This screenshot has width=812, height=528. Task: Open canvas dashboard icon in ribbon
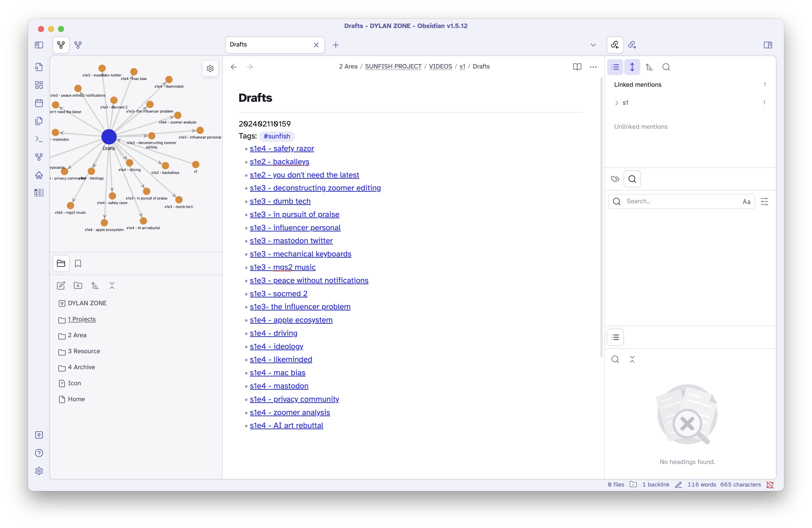[x=39, y=85]
